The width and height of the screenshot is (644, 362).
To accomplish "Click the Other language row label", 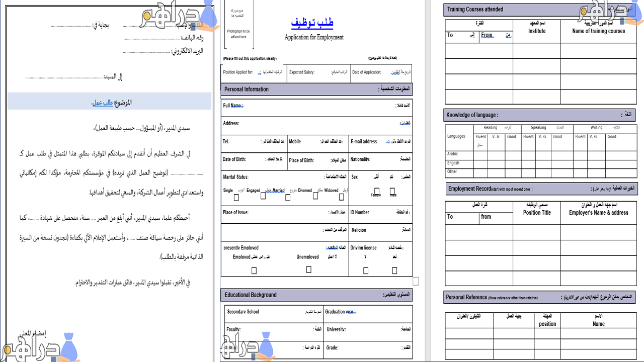I will tap(452, 171).
